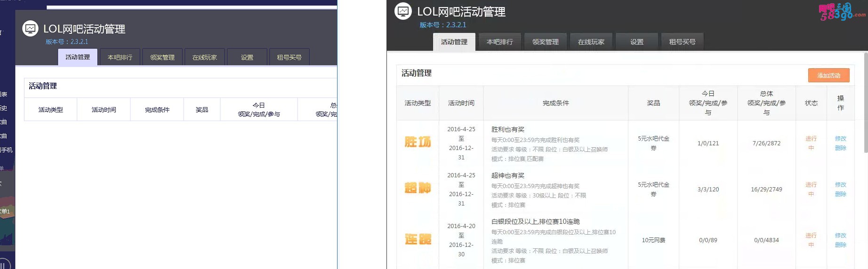
Task: Click 活动管理 section heading in left window
Action: click(43, 86)
